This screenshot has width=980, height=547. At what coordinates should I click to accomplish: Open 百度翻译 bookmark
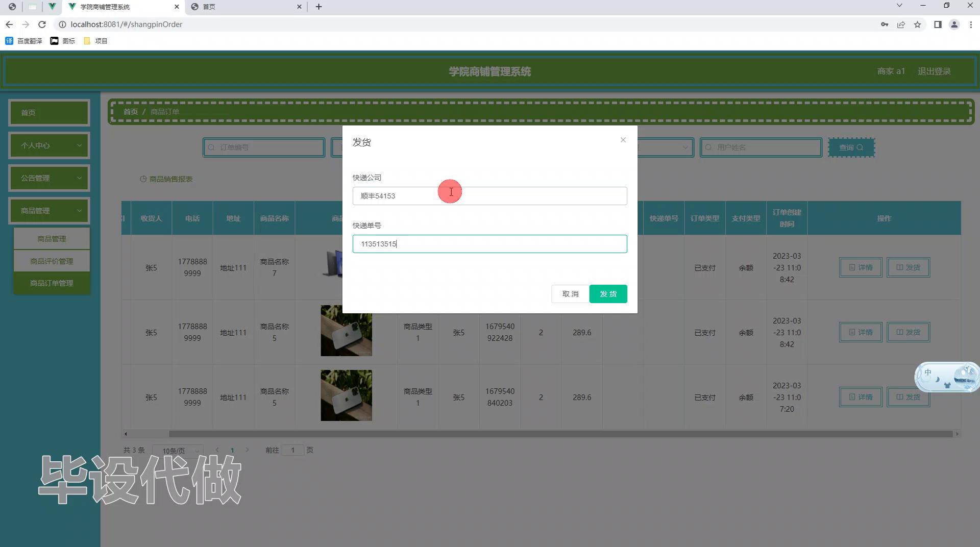pos(23,41)
